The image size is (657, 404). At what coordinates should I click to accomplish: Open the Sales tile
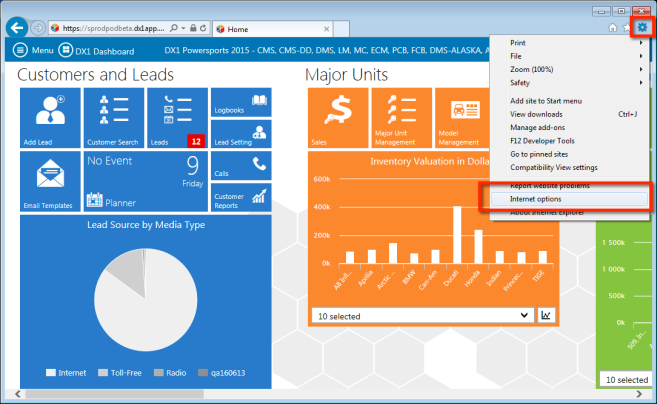(x=338, y=118)
